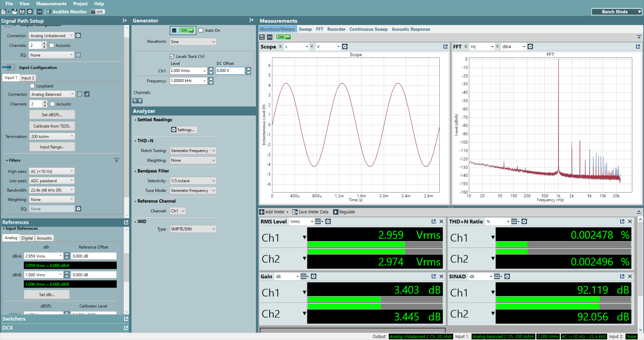
Task: Open THD+N Ratio meter settings gear
Action: [x=524, y=221]
